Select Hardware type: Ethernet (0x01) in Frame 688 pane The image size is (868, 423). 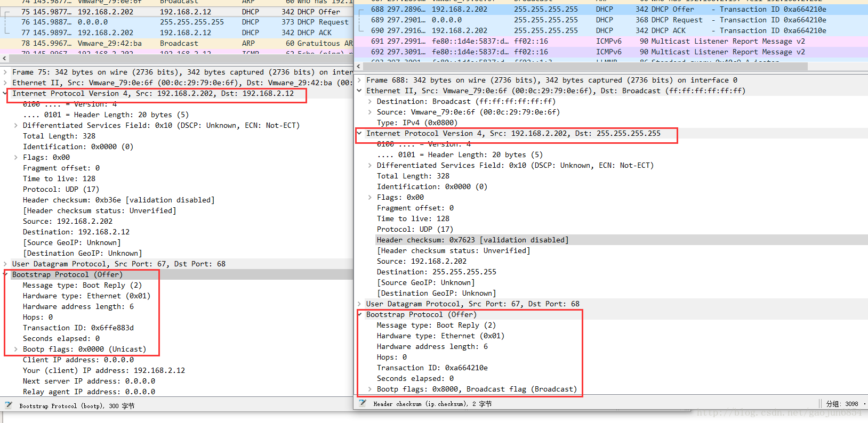tap(440, 336)
